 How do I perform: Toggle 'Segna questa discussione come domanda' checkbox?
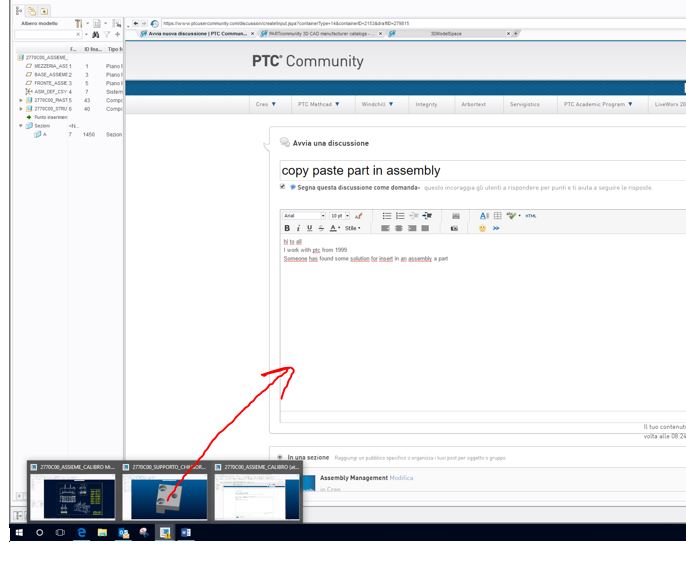283,187
